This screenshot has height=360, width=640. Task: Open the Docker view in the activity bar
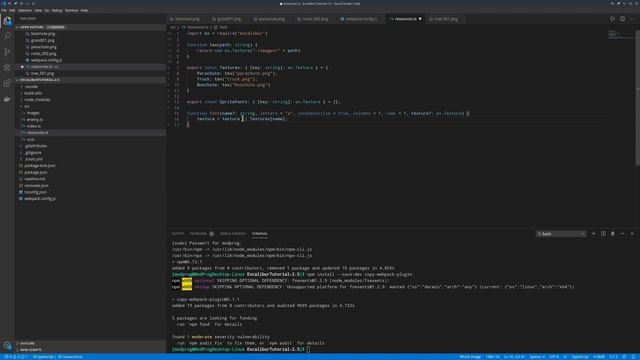pos(7,99)
